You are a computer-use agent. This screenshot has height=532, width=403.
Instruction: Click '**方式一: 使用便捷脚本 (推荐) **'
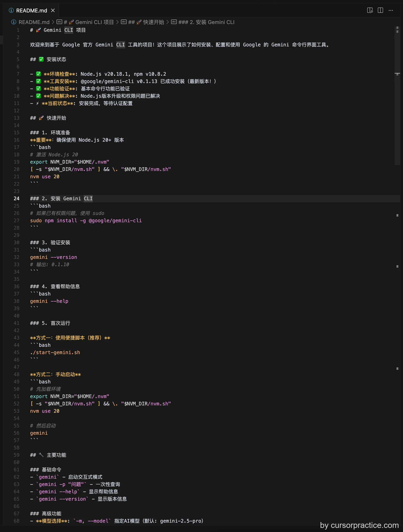pyautogui.click(x=70, y=338)
